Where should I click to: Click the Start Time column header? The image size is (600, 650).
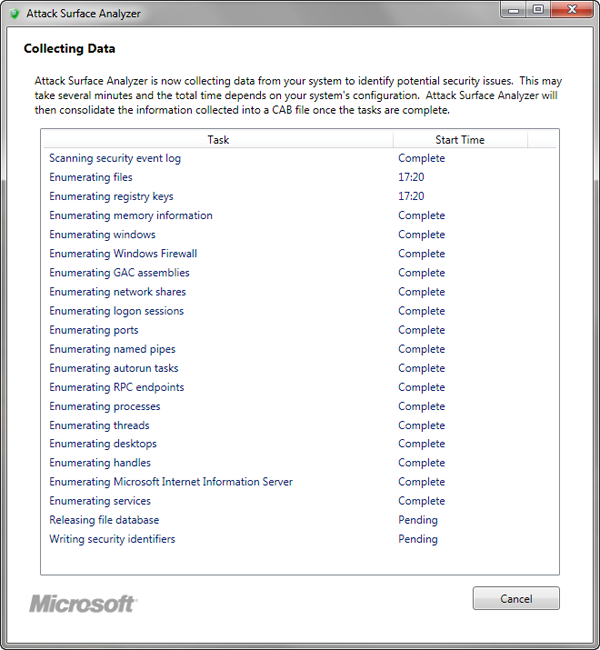click(x=460, y=140)
